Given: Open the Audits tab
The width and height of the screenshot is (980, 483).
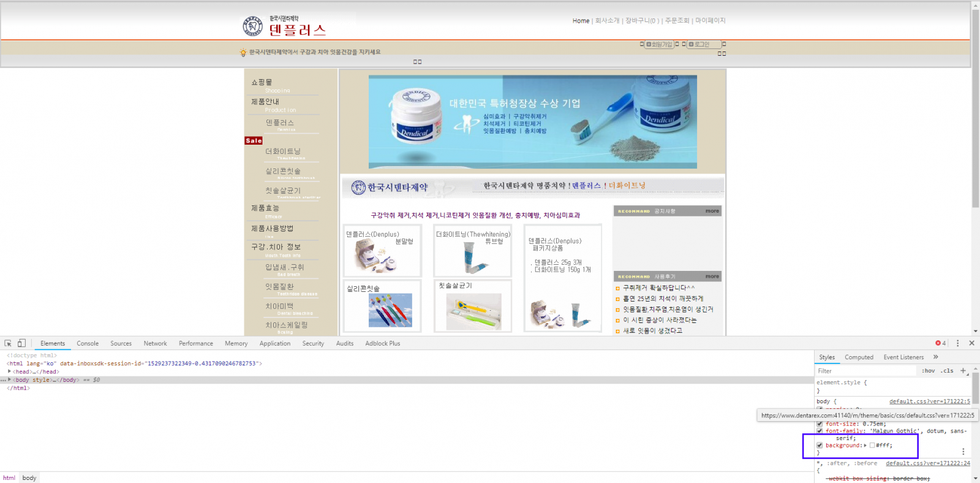Looking at the screenshot, I should click(x=345, y=343).
